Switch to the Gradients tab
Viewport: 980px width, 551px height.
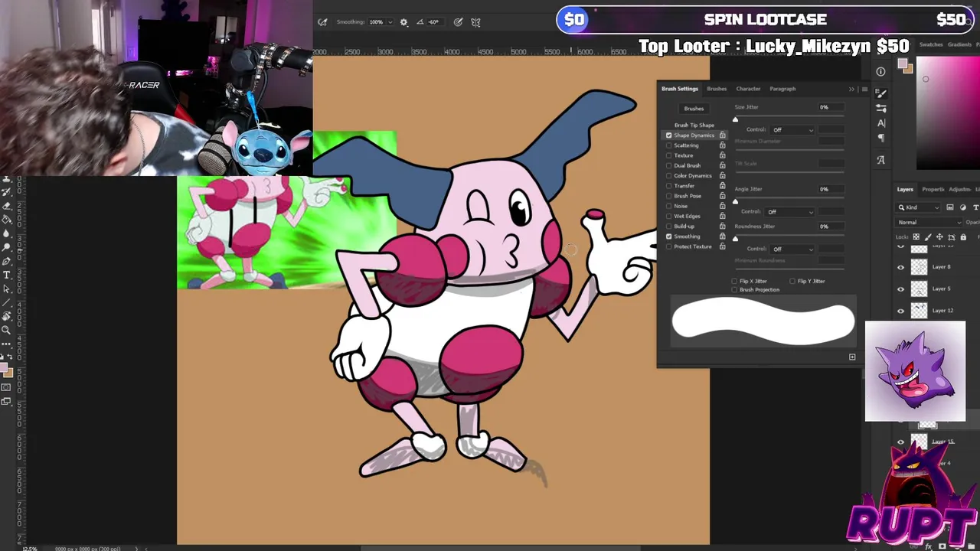point(959,45)
